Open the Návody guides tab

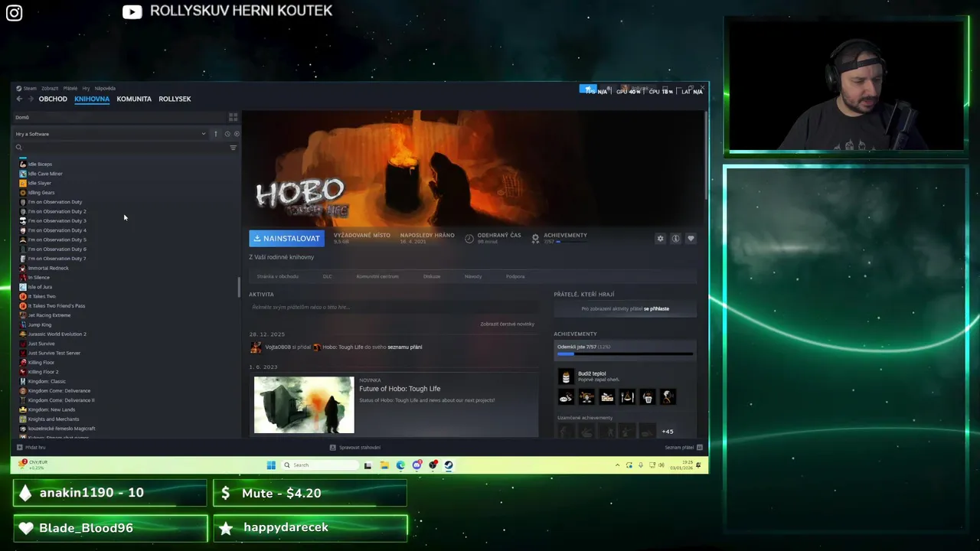coord(473,276)
